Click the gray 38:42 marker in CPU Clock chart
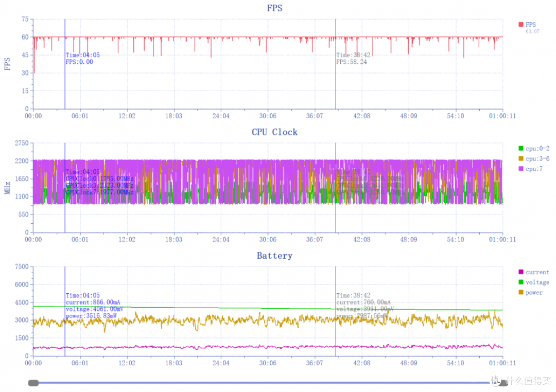556x392 pixels. tap(336, 187)
